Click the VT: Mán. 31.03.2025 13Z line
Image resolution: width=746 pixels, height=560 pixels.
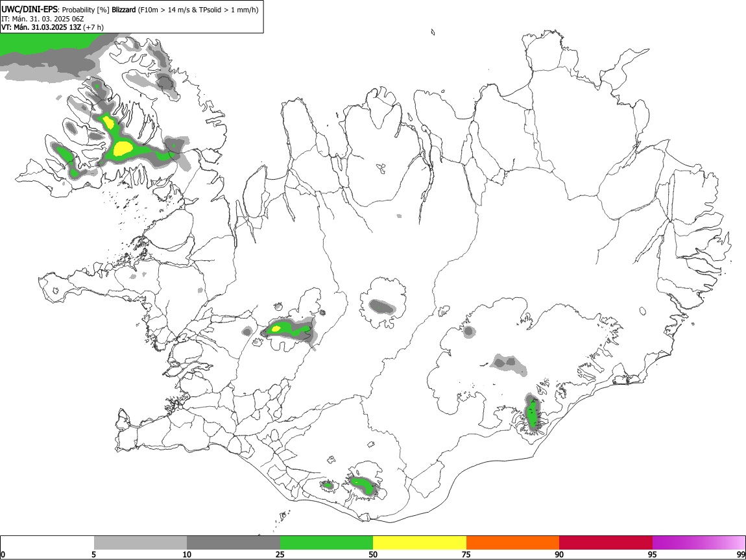coord(41,27)
